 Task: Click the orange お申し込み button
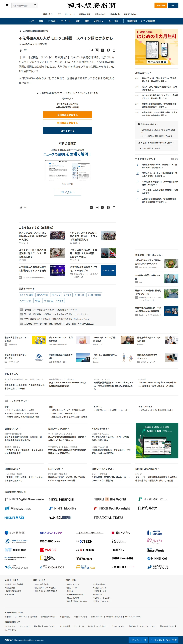pos(160,6)
